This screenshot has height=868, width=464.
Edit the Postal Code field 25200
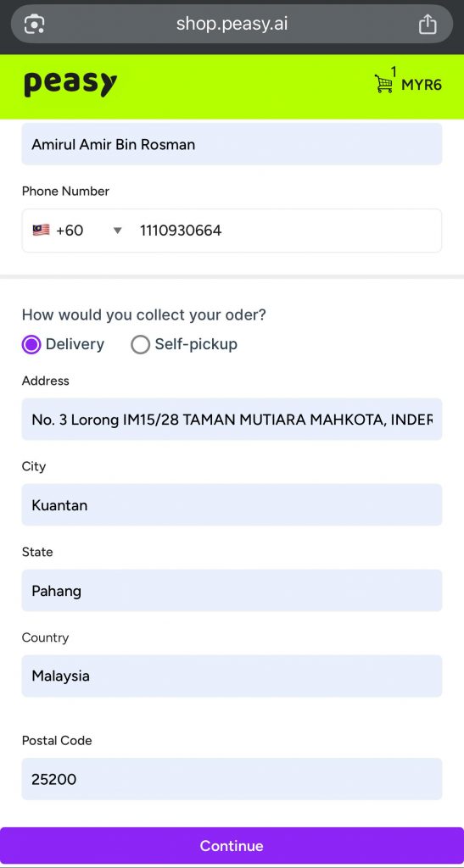point(232,779)
